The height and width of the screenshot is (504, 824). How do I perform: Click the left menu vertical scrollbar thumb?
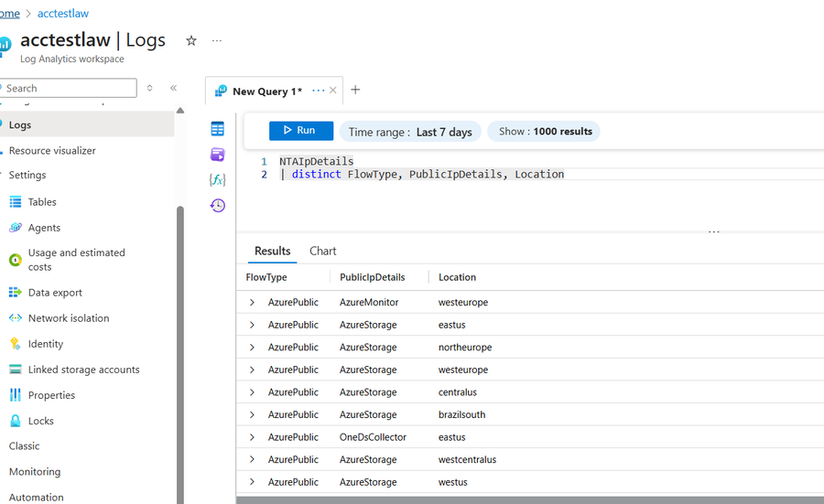point(180,354)
